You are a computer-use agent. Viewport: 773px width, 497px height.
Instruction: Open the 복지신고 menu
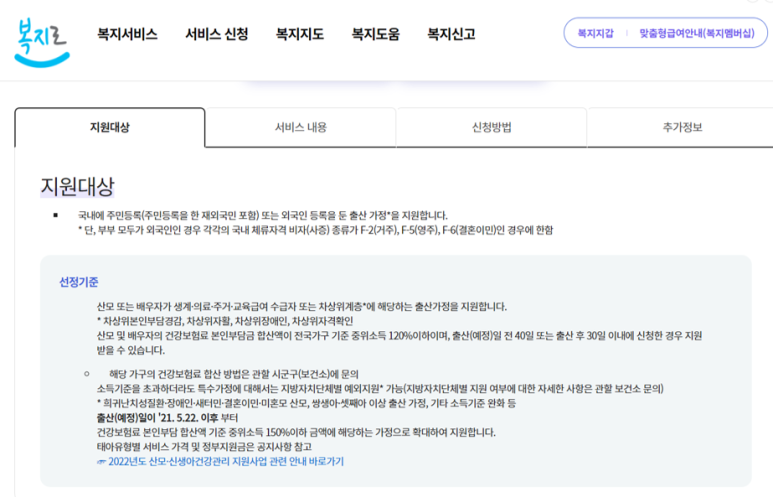click(x=451, y=34)
